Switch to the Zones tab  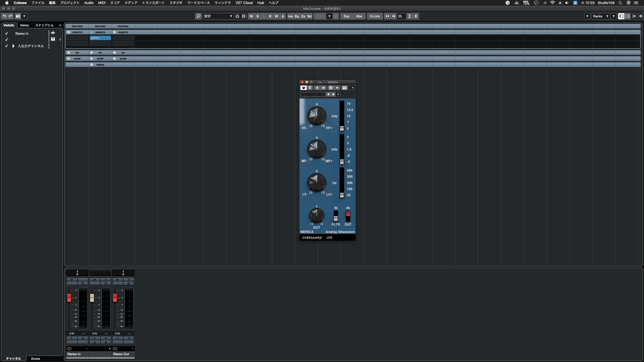point(35,358)
